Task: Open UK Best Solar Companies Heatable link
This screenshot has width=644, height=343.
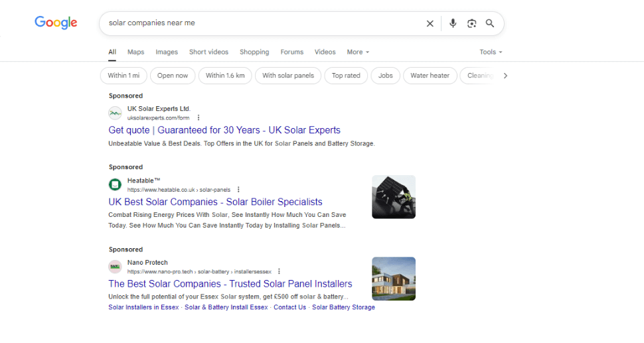Action: coord(215,202)
